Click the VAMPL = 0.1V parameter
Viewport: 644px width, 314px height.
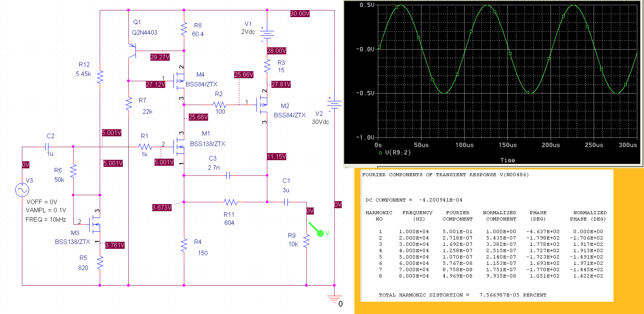[46, 210]
